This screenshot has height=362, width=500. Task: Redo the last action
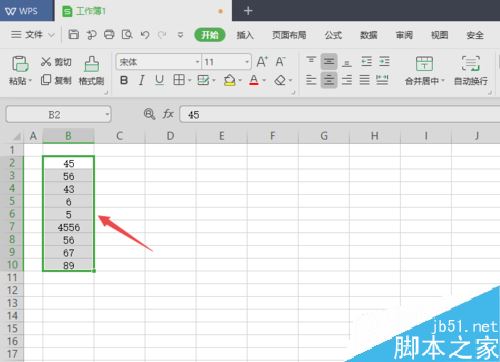pyautogui.click(x=162, y=35)
